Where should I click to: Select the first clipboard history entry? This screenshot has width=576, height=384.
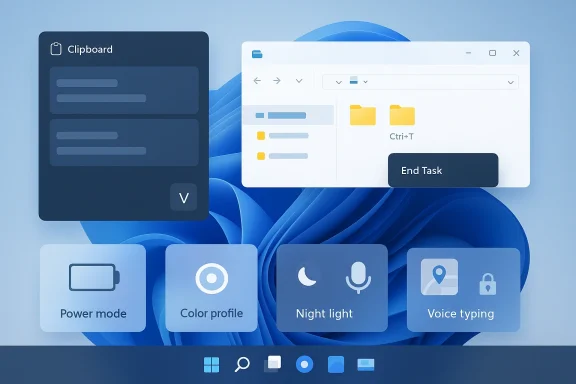pyautogui.click(x=124, y=90)
